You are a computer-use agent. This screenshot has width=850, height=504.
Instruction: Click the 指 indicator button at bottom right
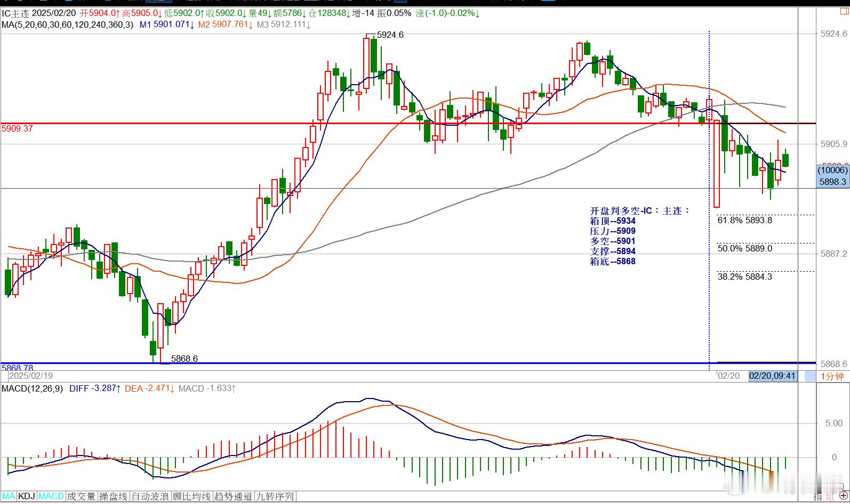click(x=818, y=497)
